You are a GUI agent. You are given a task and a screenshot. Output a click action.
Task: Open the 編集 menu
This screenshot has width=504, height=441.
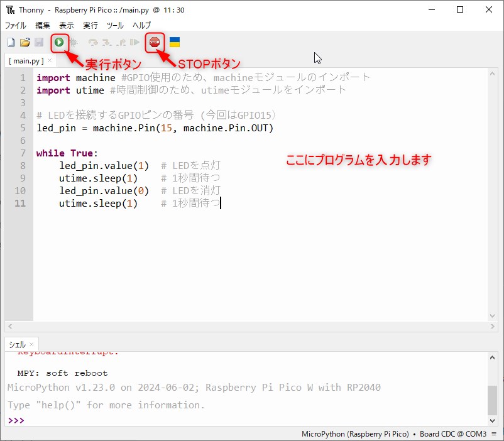tap(43, 25)
